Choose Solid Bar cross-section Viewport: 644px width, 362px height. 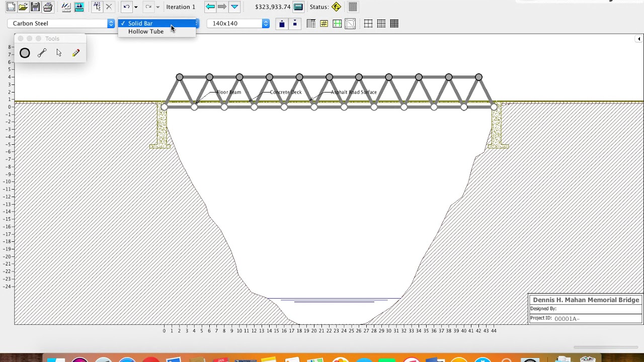[x=157, y=23]
